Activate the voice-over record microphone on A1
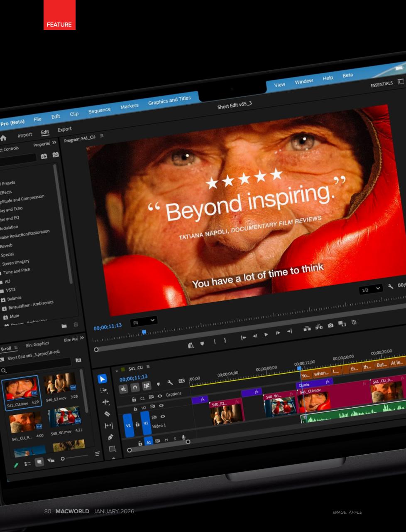The width and height of the screenshot is (406, 532). pyautogui.click(x=183, y=437)
